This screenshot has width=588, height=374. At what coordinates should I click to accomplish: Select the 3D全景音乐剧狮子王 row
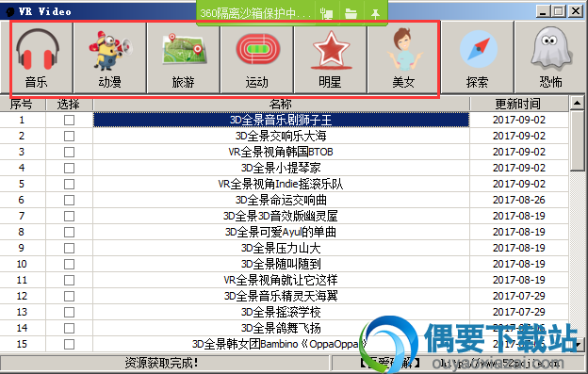click(281, 120)
